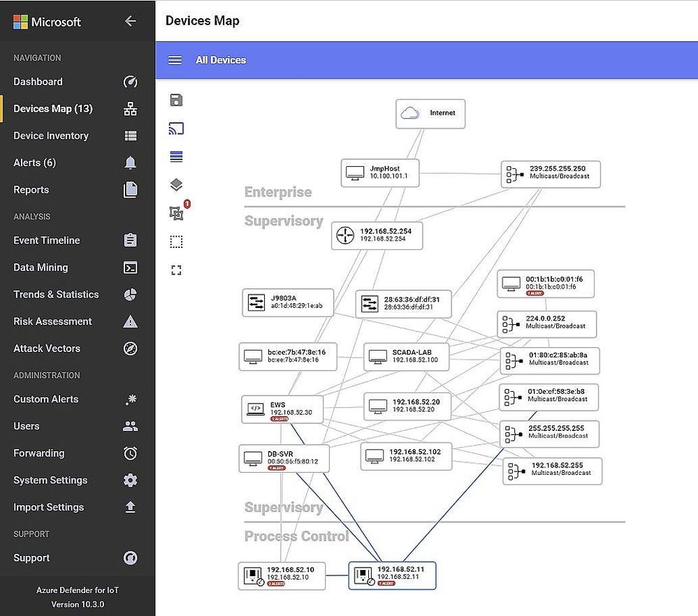Image resolution: width=698 pixels, height=616 pixels.
Task: Click the groups icon with red badge
Action: (x=176, y=213)
